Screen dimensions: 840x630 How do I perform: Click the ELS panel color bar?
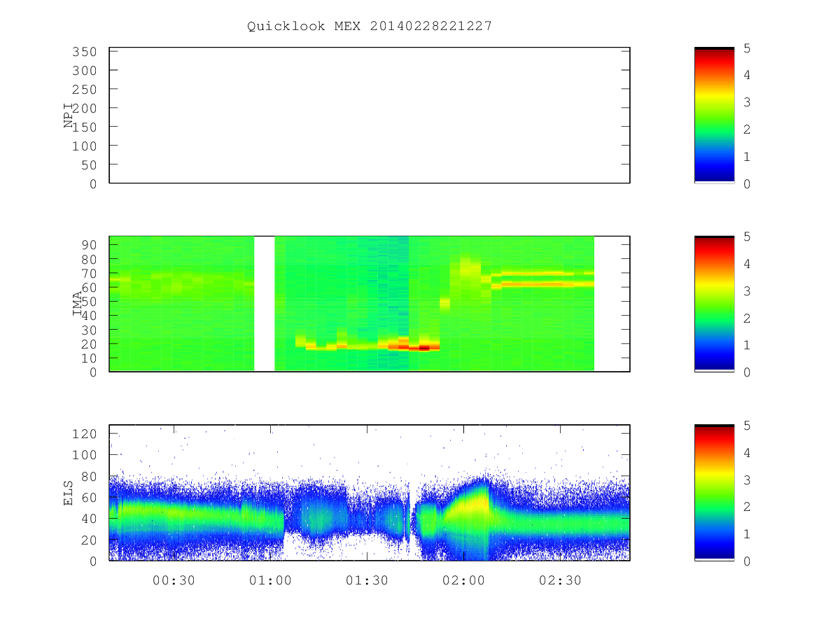[714, 492]
